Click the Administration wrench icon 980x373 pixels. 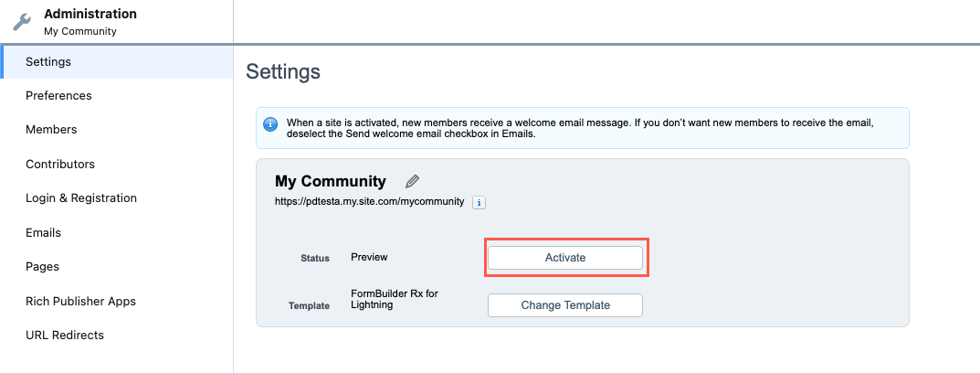pyautogui.click(x=22, y=23)
